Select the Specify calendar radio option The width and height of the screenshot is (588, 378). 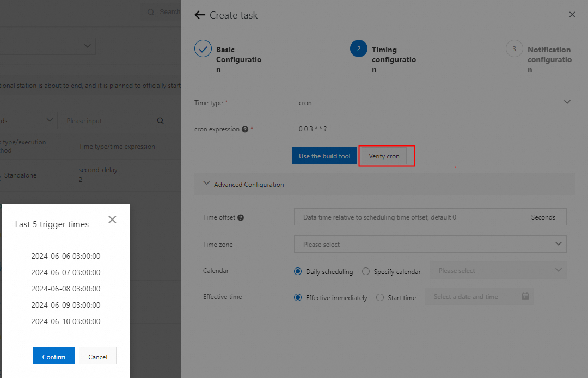click(366, 271)
